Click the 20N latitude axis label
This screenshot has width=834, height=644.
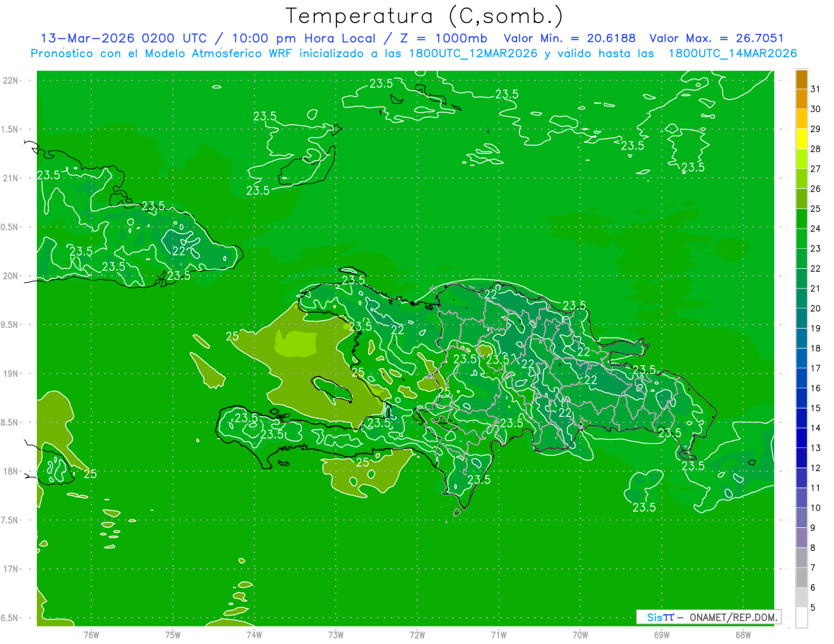point(11,276)
